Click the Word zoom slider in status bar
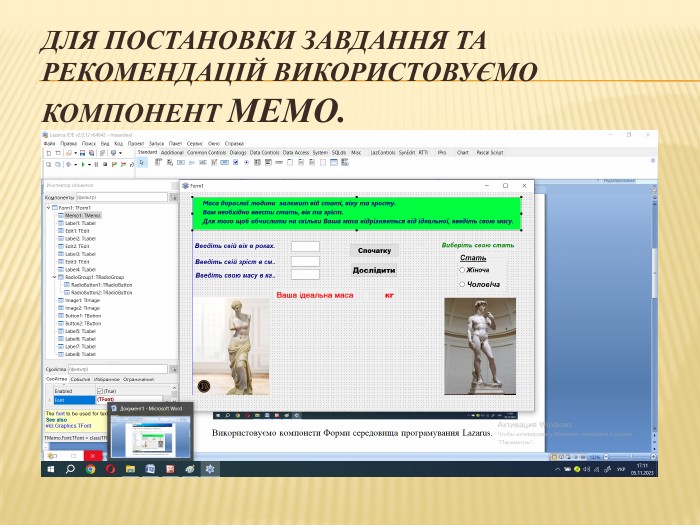Image resolution: width=700 pixels, height=525 pixels. (x=630, y=457)
